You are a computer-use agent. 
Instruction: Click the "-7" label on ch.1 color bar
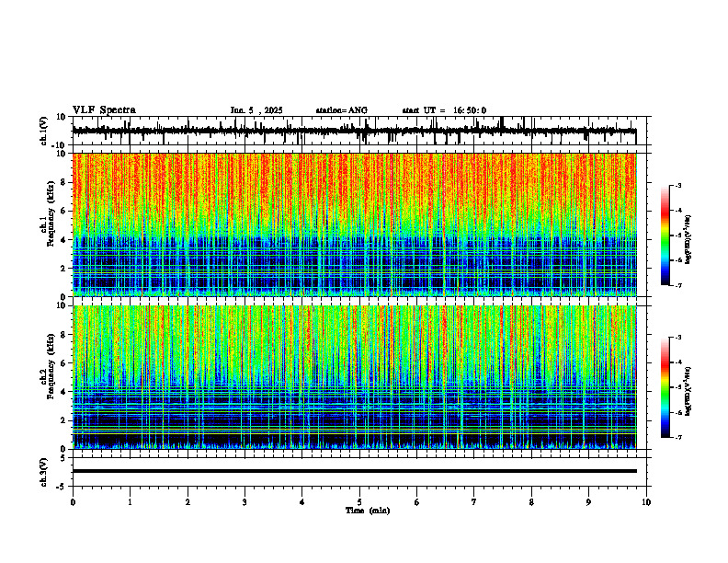(678, 285)
